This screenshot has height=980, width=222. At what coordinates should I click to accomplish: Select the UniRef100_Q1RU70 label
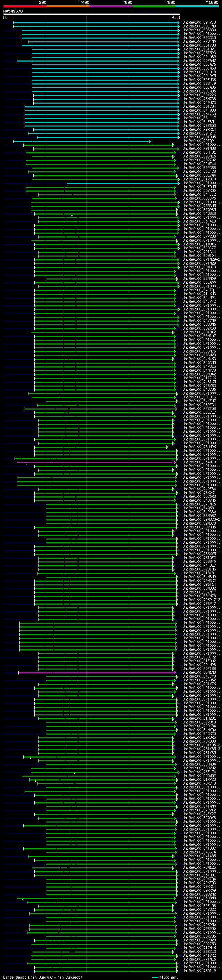[199, 179]
